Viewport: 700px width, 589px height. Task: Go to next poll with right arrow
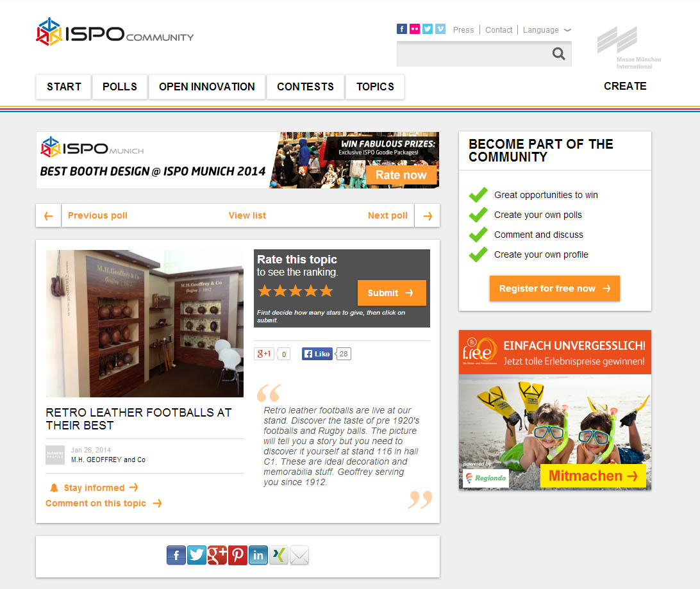[x=427, y=216]
